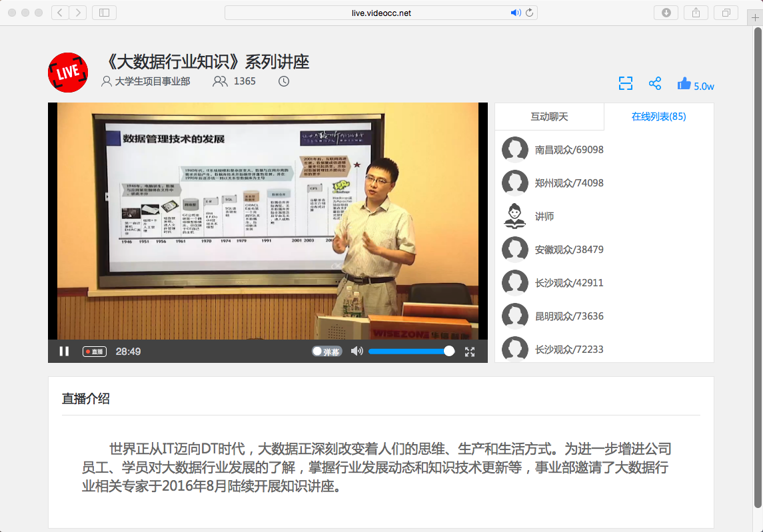
Task: Click the 直播 live indicator badge
Action: (x=94, y=351)
